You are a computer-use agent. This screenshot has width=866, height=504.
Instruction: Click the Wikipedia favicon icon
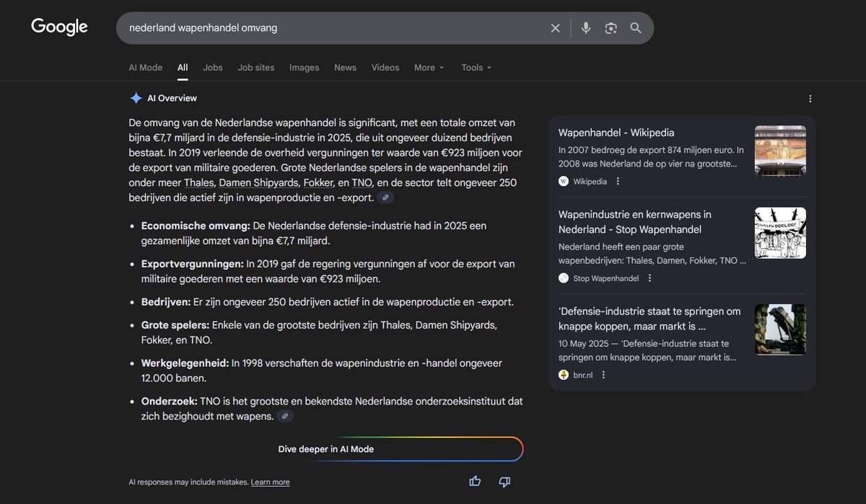pyautogui.click(x=564, y=182)
